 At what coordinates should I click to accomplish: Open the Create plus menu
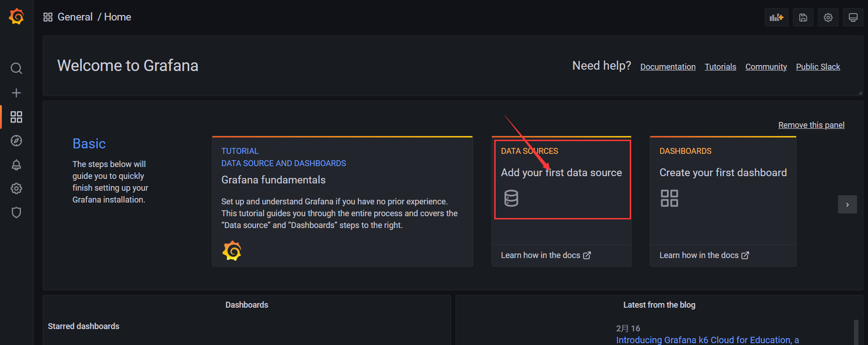click(16, 93)
